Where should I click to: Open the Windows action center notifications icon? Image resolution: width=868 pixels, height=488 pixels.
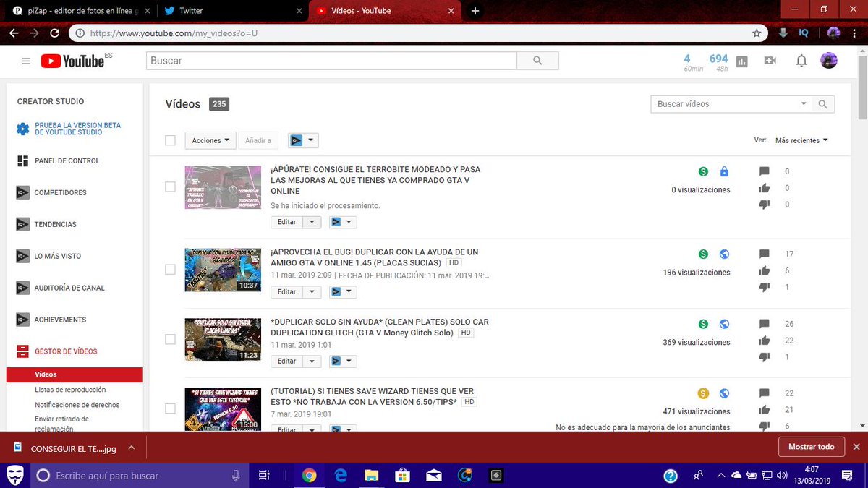pyautogui.click(x=847, y=475)
